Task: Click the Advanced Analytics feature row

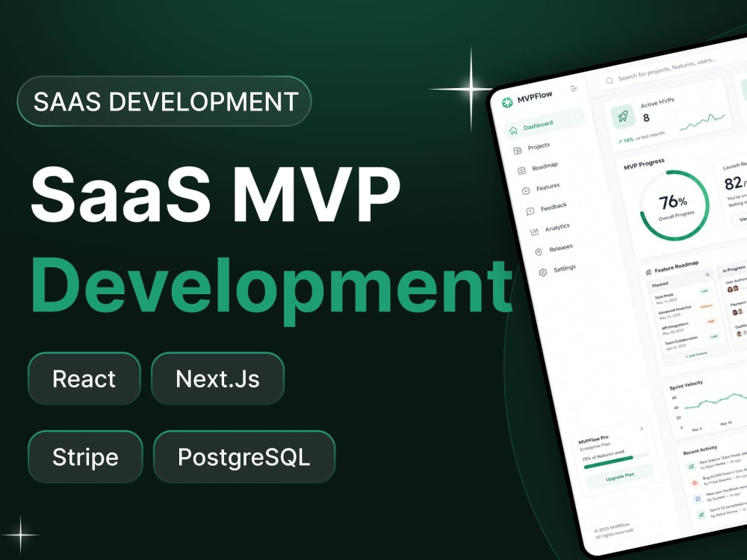Action: point(686,311)
